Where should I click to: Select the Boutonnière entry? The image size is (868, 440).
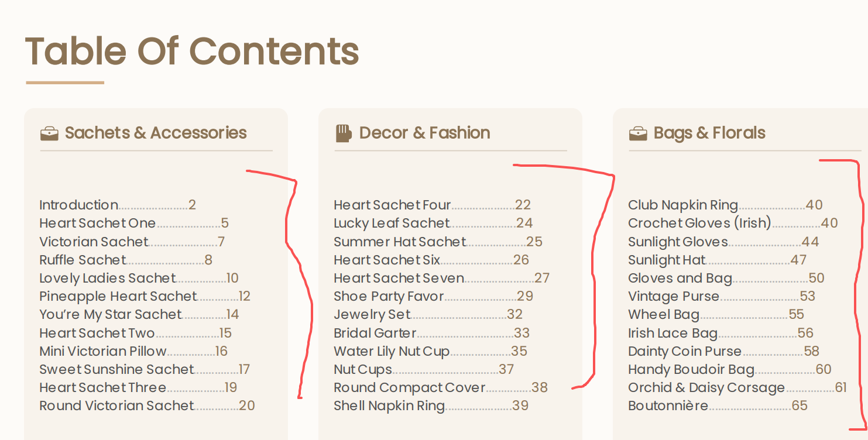(718, 405)
